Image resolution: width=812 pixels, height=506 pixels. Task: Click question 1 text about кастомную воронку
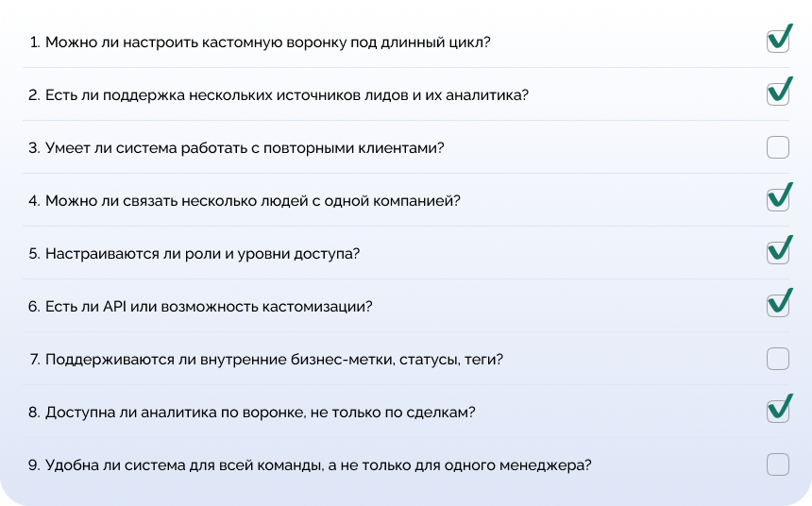click(260, 42)
